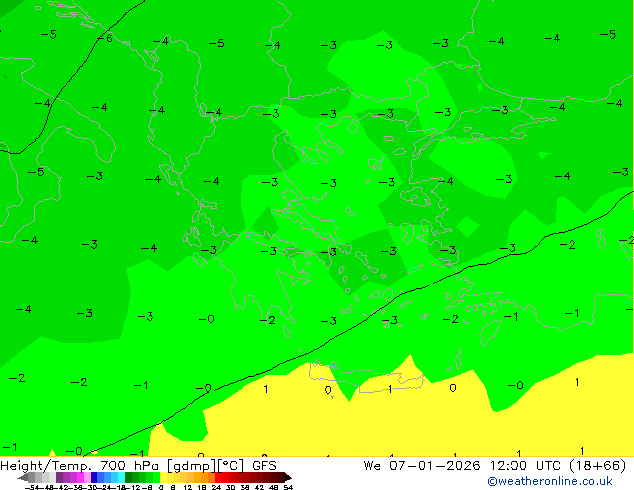The height and width of the screenshot is (490, 634).
Task: Click the 'GFS' model label
Action: pos(264,466)
